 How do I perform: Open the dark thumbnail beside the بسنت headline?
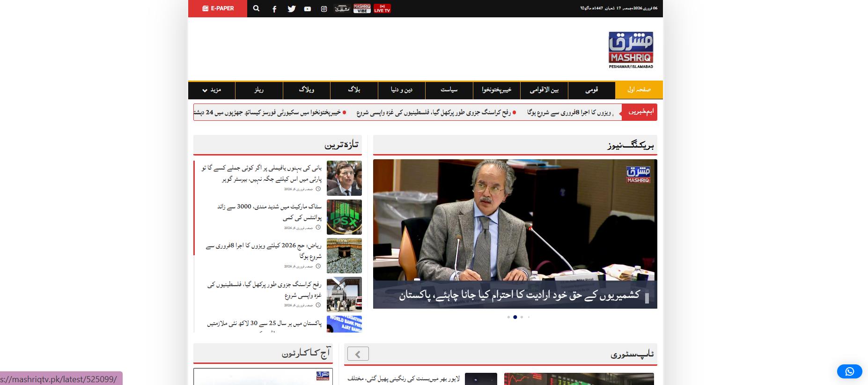click(x=481, y=379)
